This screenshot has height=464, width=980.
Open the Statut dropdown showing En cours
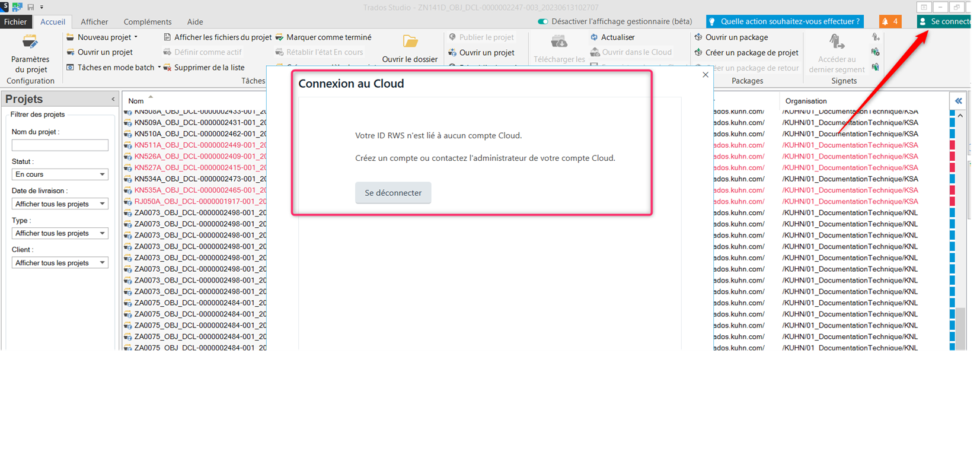click(x=60, y=174)
